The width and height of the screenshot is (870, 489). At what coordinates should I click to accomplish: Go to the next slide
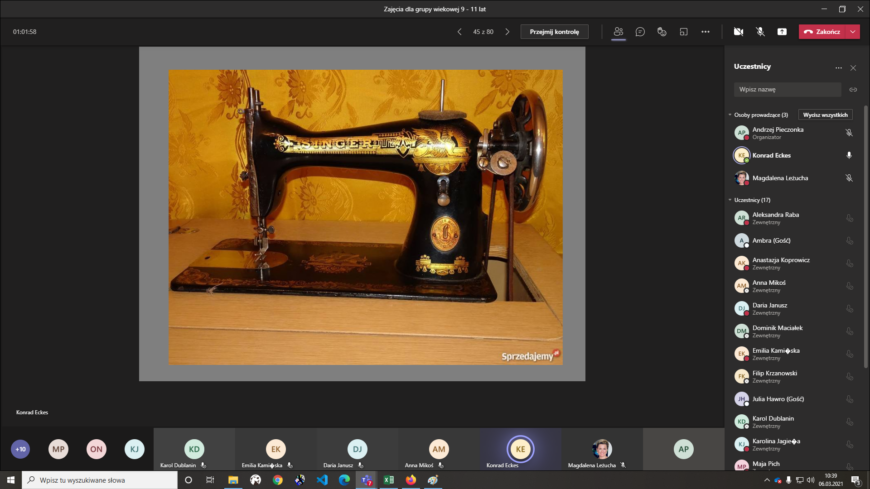pyautogui.click(x=507, y=32)
